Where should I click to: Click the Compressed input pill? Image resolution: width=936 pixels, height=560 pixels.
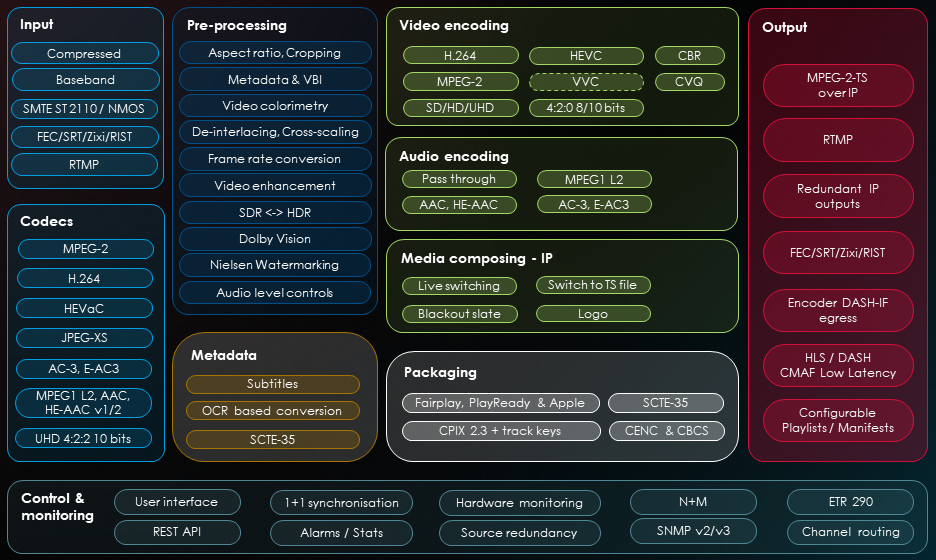(85, 54)
